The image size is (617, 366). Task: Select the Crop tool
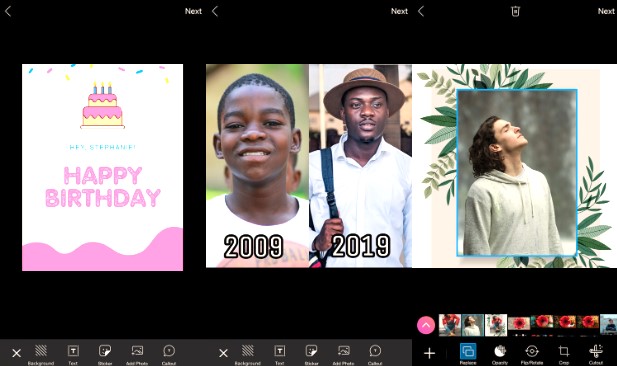tap(563, 353)
